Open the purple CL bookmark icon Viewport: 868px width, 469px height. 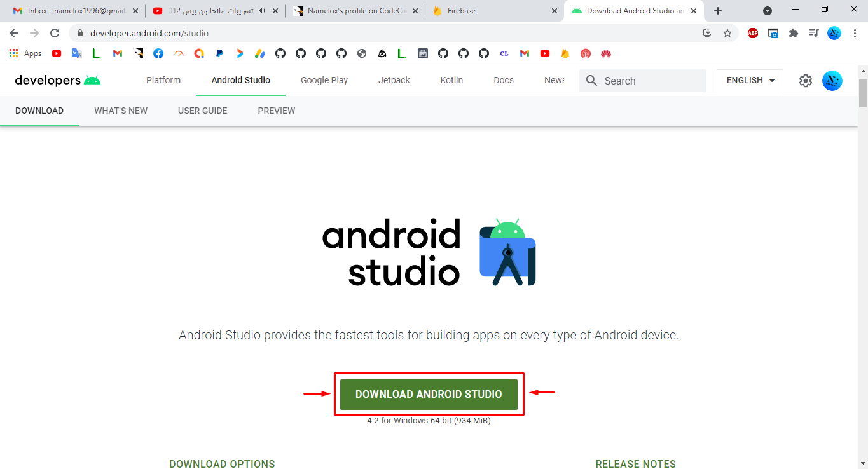tap(504, 53)
